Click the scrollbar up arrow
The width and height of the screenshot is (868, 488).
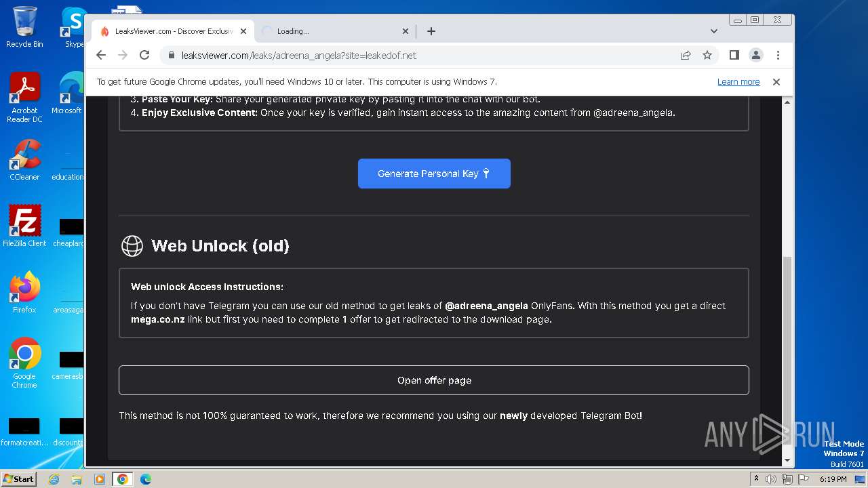(x=787, y=102)
